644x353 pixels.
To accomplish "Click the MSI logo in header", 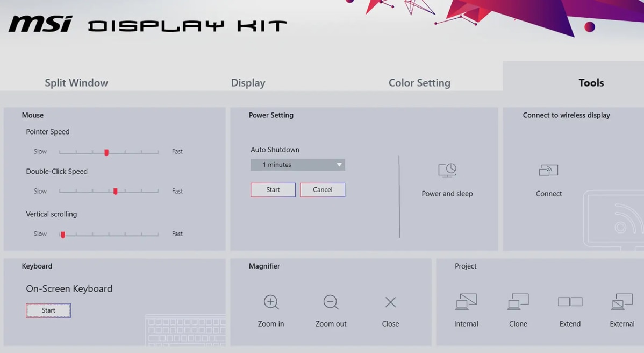I will click(x=40, y=24).
